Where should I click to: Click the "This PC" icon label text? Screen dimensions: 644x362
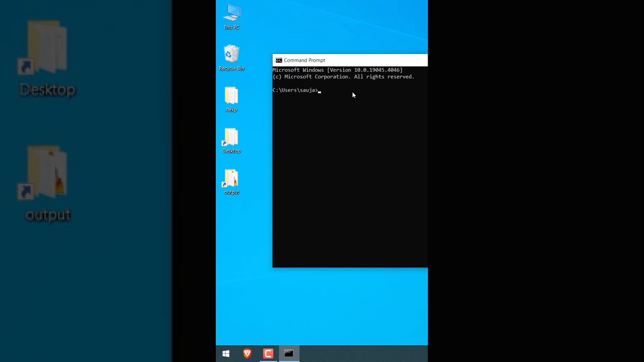pyautogui.click(x=231, y=27)
